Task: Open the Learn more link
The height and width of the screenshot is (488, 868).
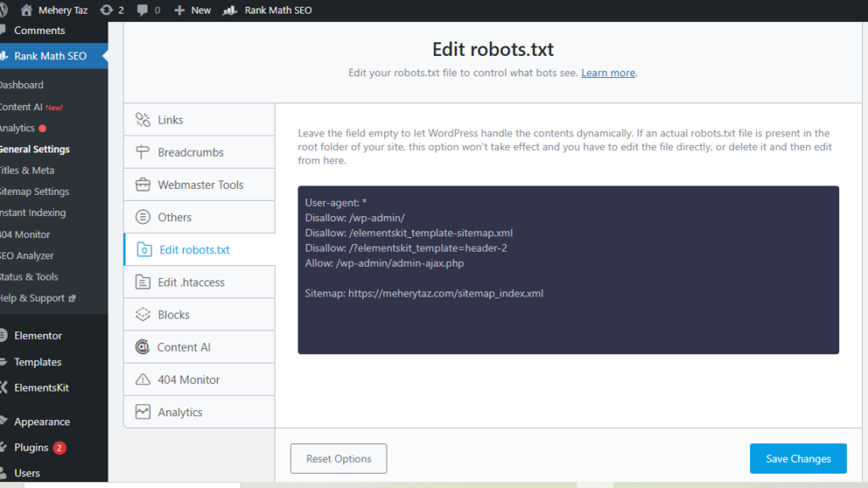Action: click(x=608, y=73)
